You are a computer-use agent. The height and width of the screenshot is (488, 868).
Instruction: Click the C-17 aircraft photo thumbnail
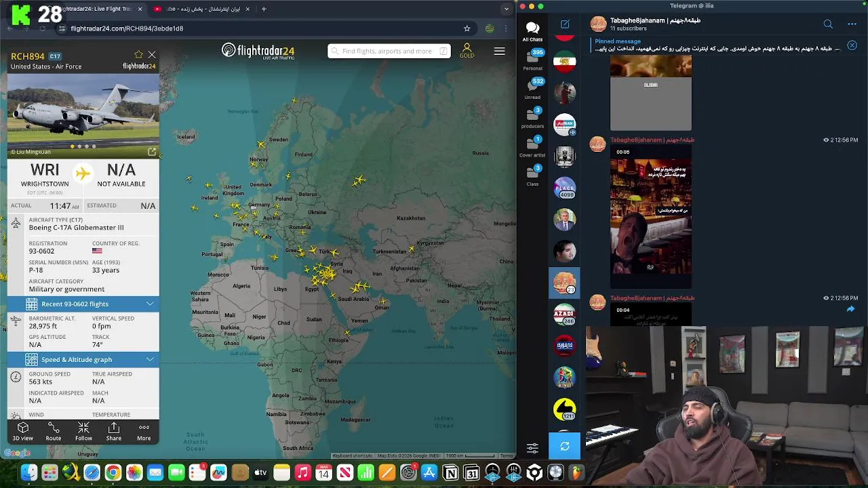click(83, 111)
